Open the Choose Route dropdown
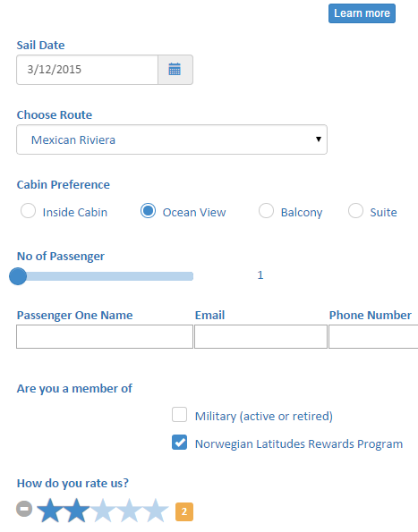The width and height of the screenshot is (418, 532). [172, 139]
